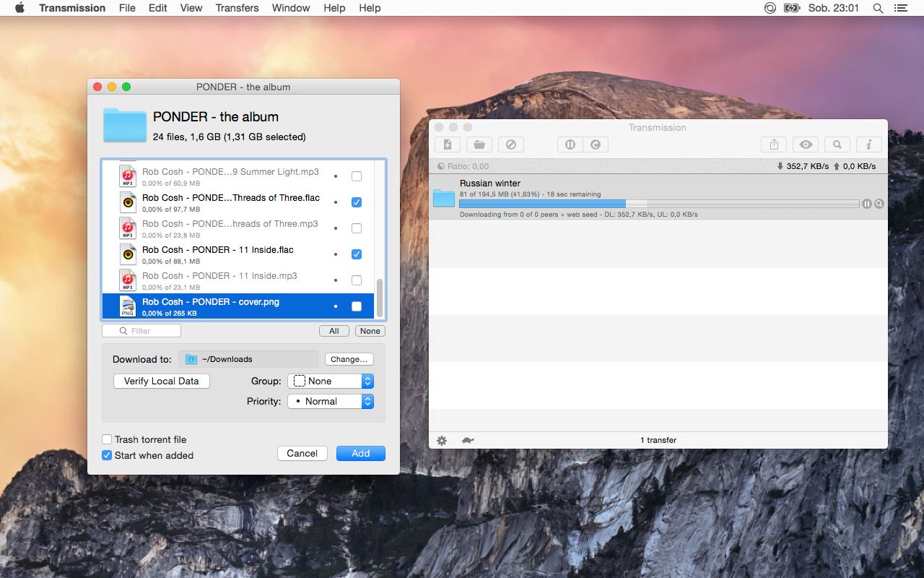Screen dimensions: 924x578
Task: Select the "Rob Cosh - PONDER - 11 Inside.flac" file
Action: 238,254
